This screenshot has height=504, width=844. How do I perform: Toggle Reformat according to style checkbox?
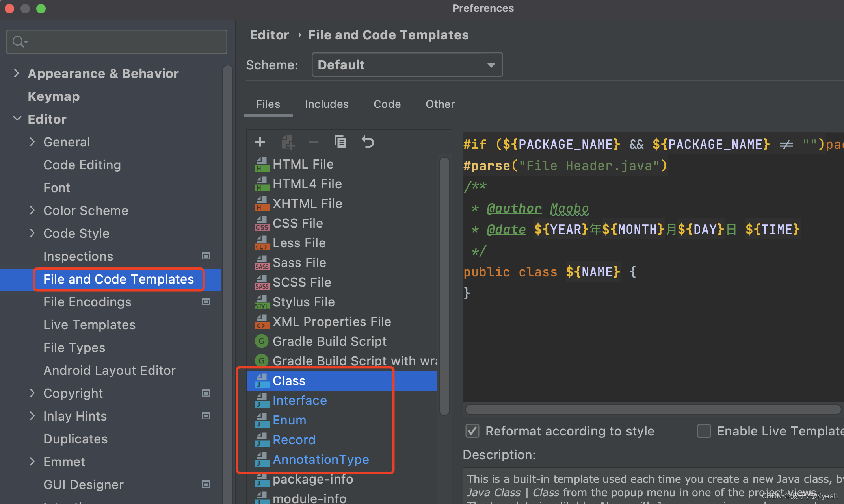point(472,431)
